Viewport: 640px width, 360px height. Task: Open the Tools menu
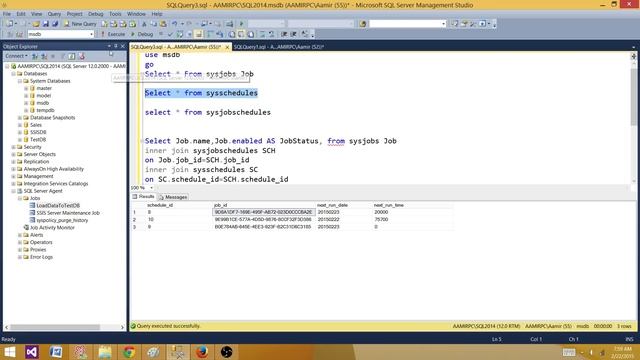click(115, 14)
